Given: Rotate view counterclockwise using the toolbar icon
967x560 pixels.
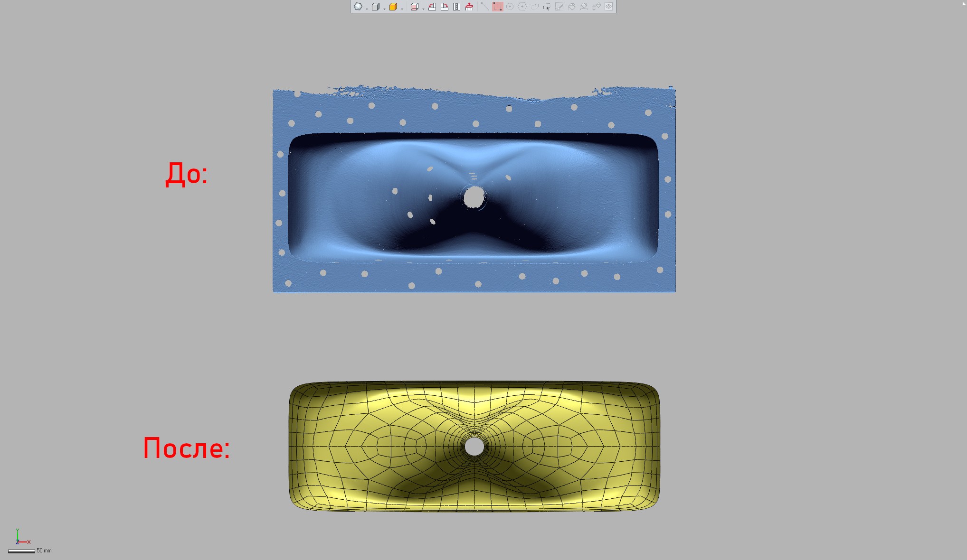Looking at the screenshot, I should pos(432,7).
